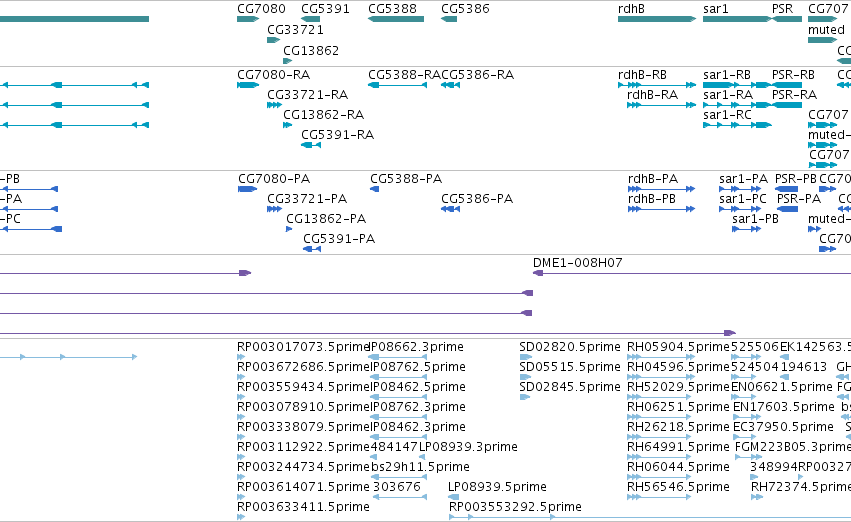Click EST IP08462.3prime
The width and height of the screenshot is (851, 522).
(x=418, y=427)
